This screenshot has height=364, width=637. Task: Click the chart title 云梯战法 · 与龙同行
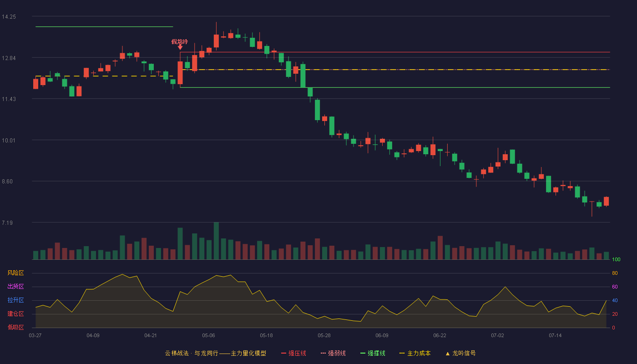click(192, 353)
